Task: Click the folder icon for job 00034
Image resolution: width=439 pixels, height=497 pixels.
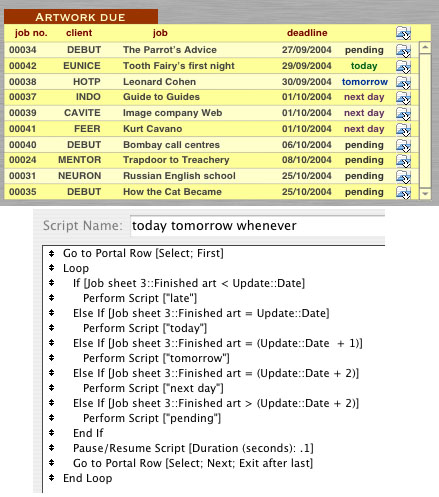Action: click(x=403, y=50)
